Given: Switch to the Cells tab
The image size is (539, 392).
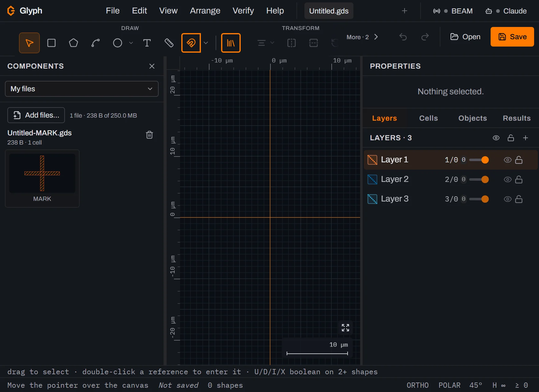Looking at the screenshot, I should (x=428, y=118).
